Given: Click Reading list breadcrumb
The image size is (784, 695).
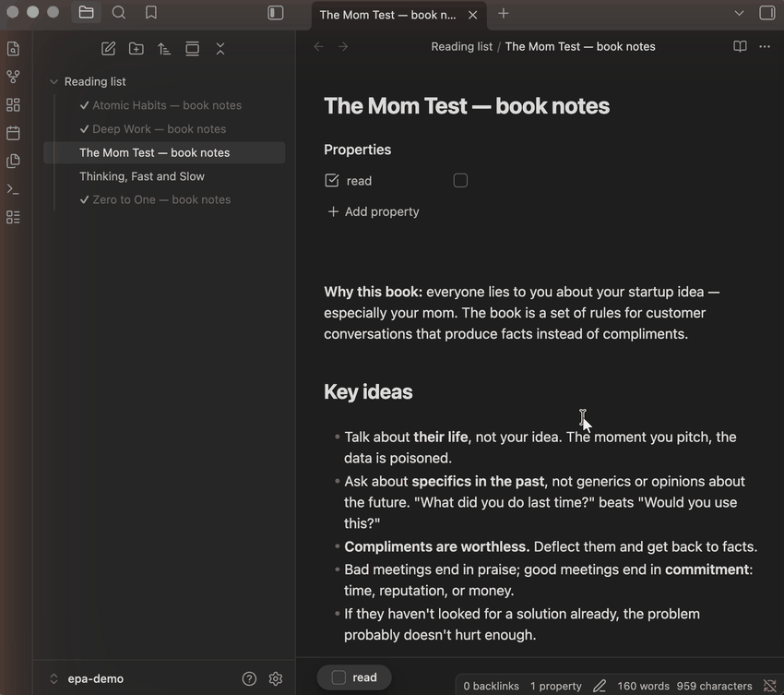Looking at the screenshot, I should click(461, 46).
